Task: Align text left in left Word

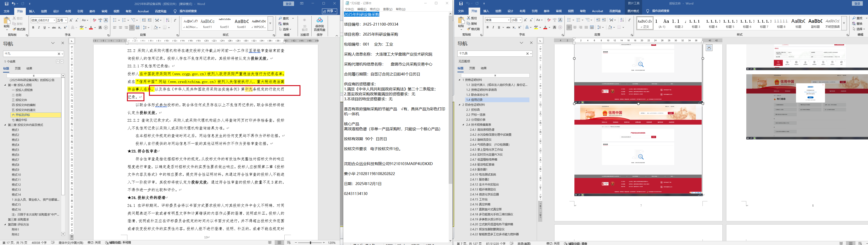Action: coord(115,28)
